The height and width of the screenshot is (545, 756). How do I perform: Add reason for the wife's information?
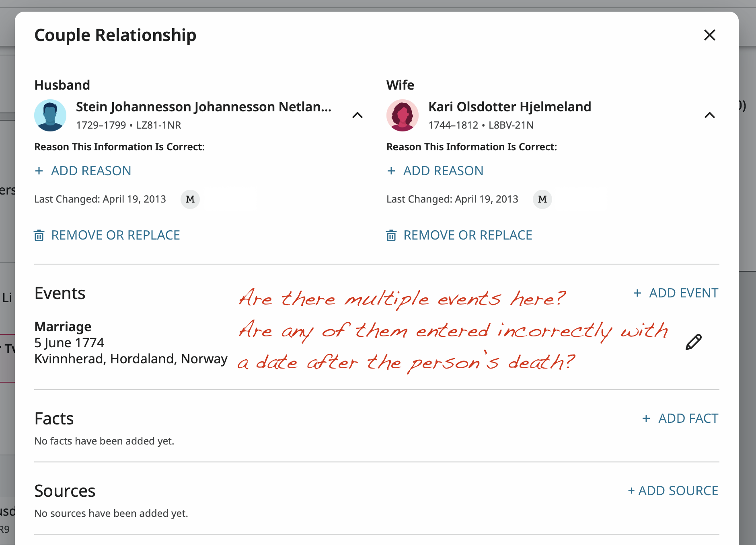point(435,171)
